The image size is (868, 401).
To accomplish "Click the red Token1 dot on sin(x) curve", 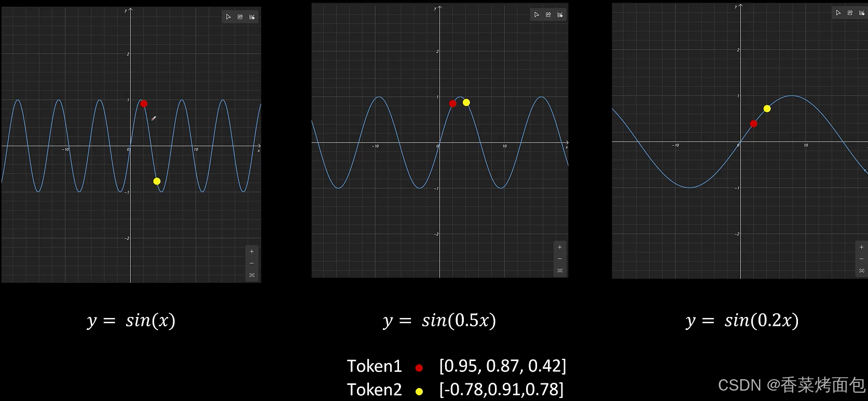I will tap(144, 104).
